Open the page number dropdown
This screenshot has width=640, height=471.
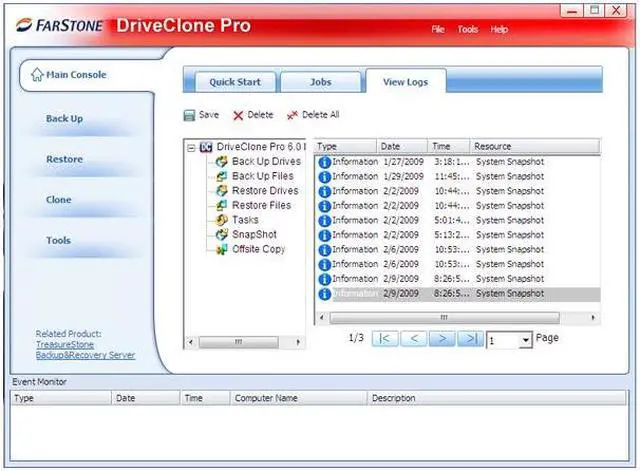pyautogui.click(x=526, y=340)
